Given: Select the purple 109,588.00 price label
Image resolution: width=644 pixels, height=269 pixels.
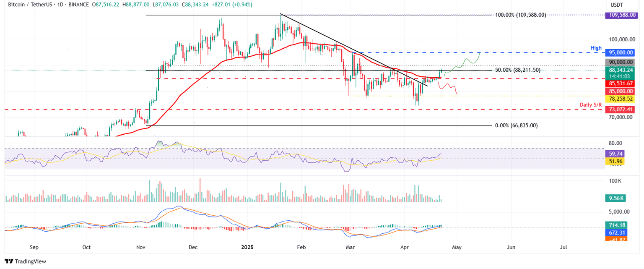Looking at the screenshot, I should 622,15.
